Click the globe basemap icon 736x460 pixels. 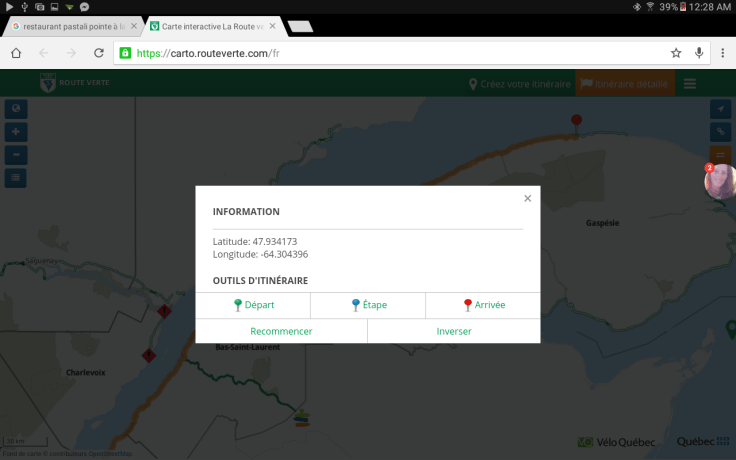(x=16, y=109)
